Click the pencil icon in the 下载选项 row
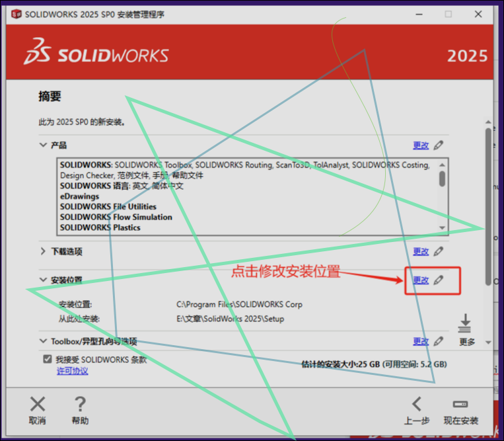 click(x=439, y=251)
